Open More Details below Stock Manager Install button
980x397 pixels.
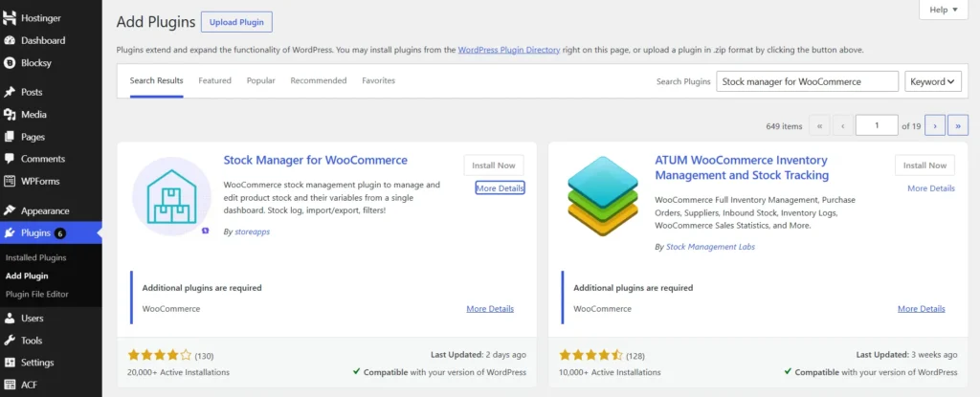click(500, 188)
